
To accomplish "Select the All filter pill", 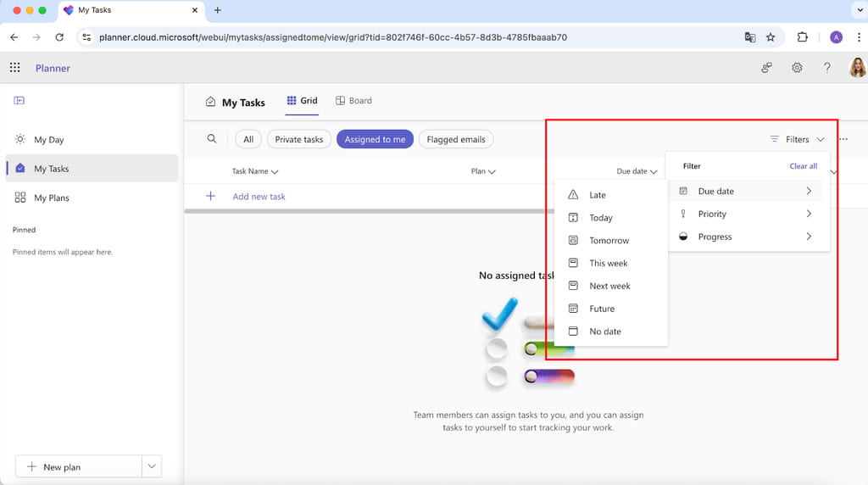I will 248,140.
